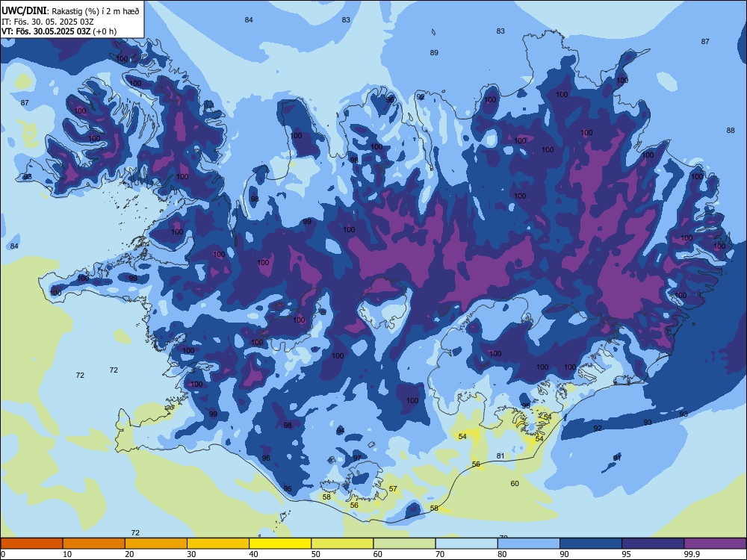The image size is (747, 560).
Task: Click the 0–10 dark orange legend swatch
Action: 31,544
